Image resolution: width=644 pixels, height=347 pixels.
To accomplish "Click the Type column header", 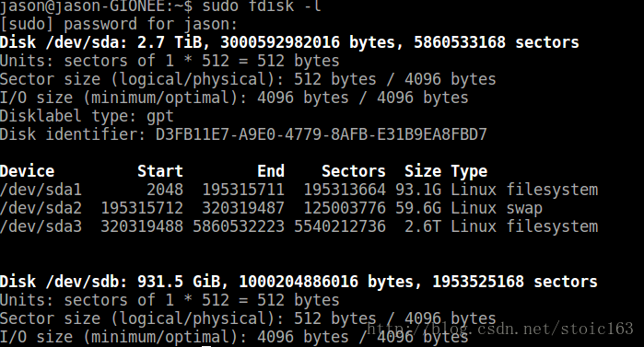I will 469,171.
